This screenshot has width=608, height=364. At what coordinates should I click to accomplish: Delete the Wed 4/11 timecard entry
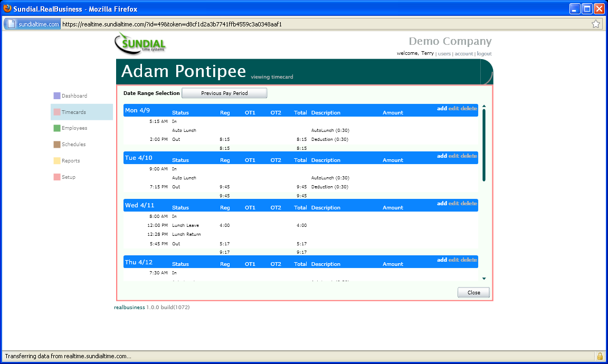click(469, 204)
